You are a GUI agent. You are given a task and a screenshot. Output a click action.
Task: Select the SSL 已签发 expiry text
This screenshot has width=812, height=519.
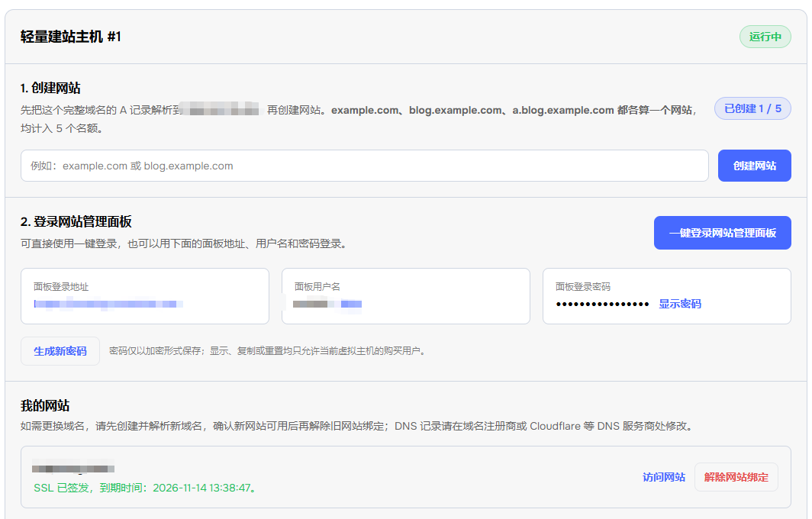[146, 488]
